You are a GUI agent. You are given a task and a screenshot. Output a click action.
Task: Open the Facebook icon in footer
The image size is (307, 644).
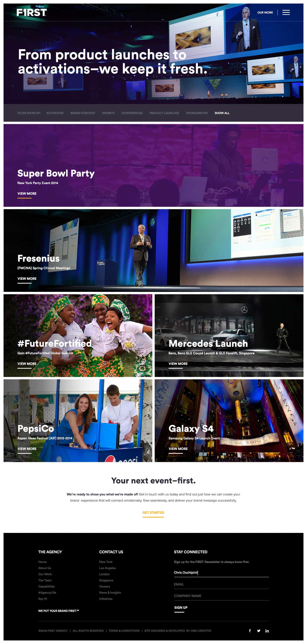[x=250, y=631]
